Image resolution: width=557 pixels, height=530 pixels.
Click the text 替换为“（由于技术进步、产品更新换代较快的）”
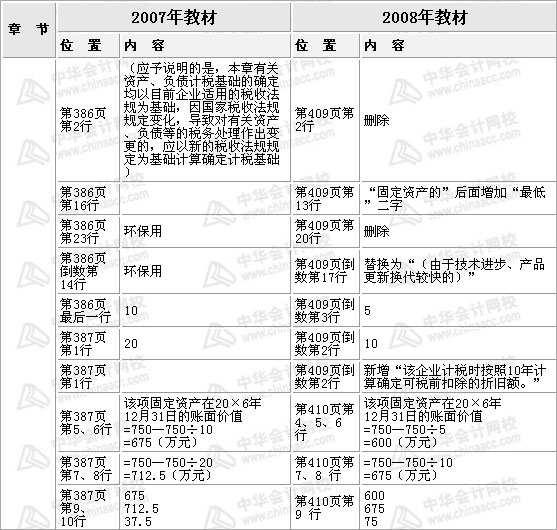pos(454,271)
